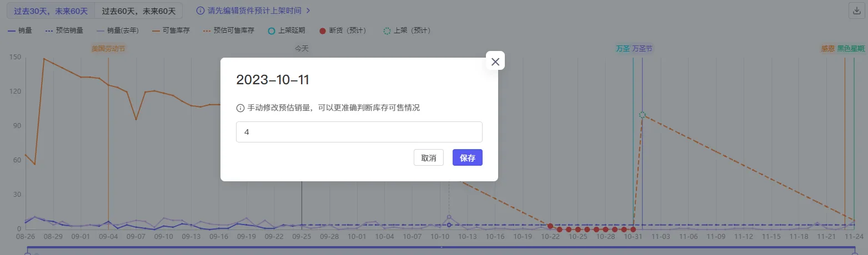The width and height of the screenshot is (868, 255).
Task: Click the 黑色星期 holiday label
Action: click(x=851, y=49)
